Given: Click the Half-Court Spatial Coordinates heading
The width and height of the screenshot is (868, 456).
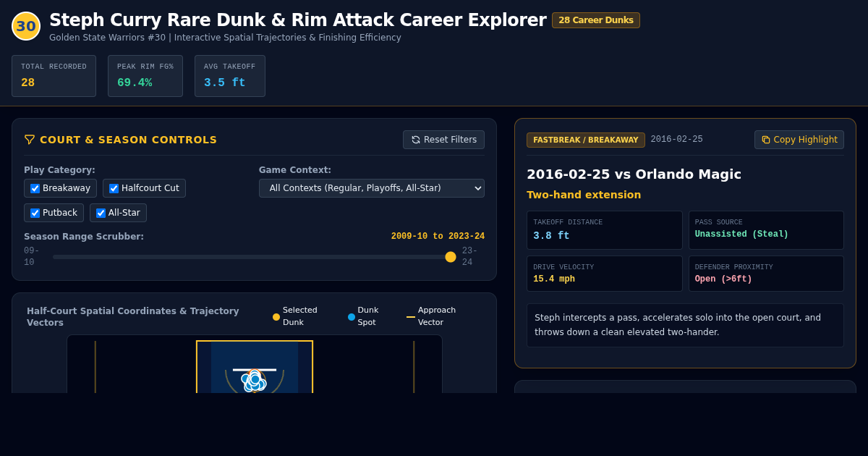Looking at the screenshot, I should tap(133, 317).
